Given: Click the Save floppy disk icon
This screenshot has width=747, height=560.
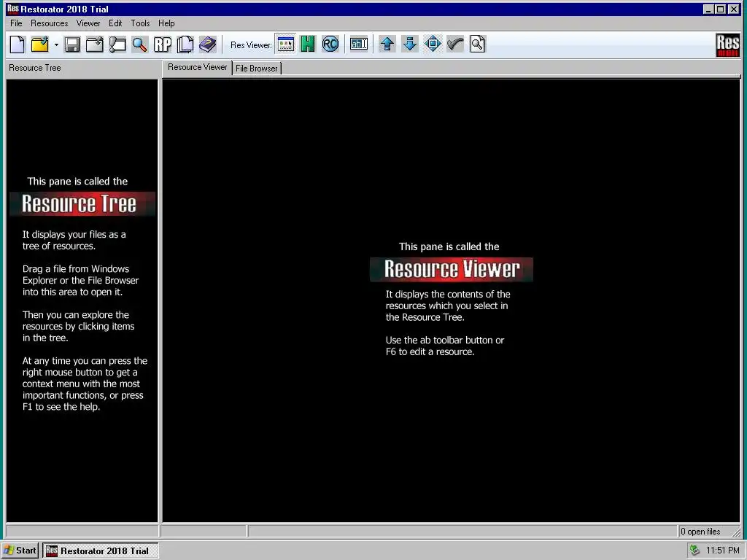Looking at the screenshot, I should 72,44.
